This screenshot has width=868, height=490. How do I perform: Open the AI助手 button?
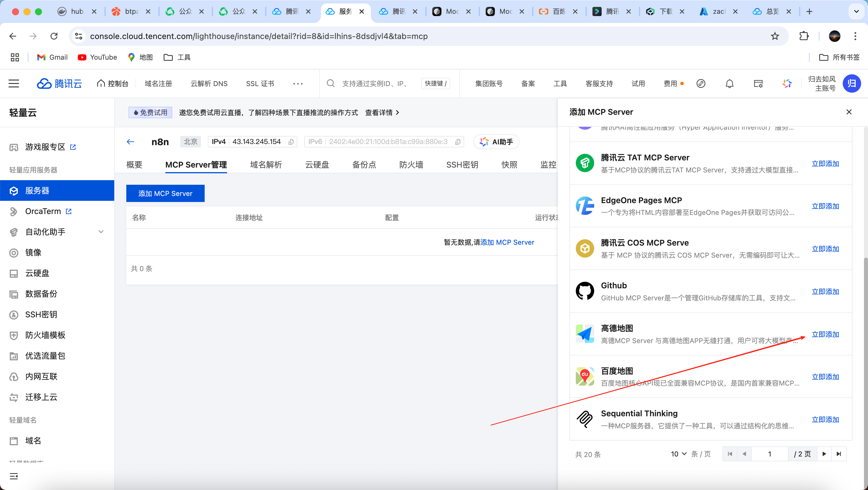coord(496,142)
